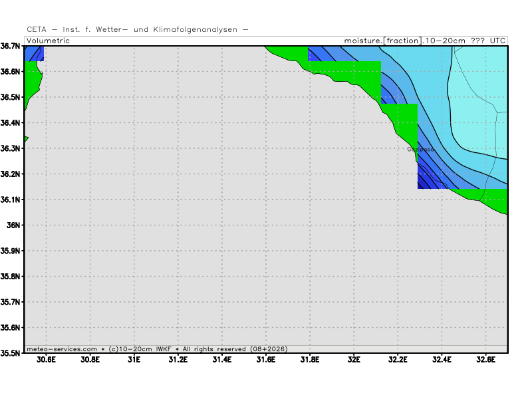Click the "Volumetric" header text
The height and width of the screenshot is (399, 532).
(48, 41)
